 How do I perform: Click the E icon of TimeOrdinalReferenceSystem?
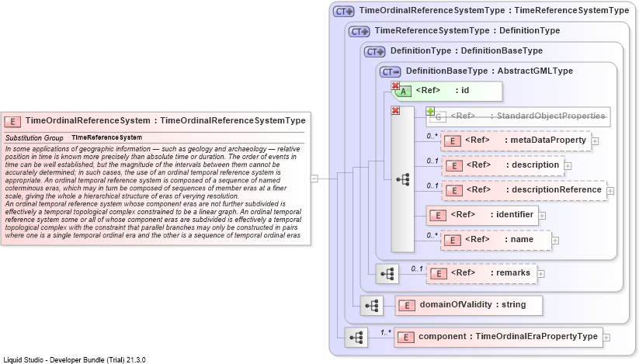coord(12,121)
